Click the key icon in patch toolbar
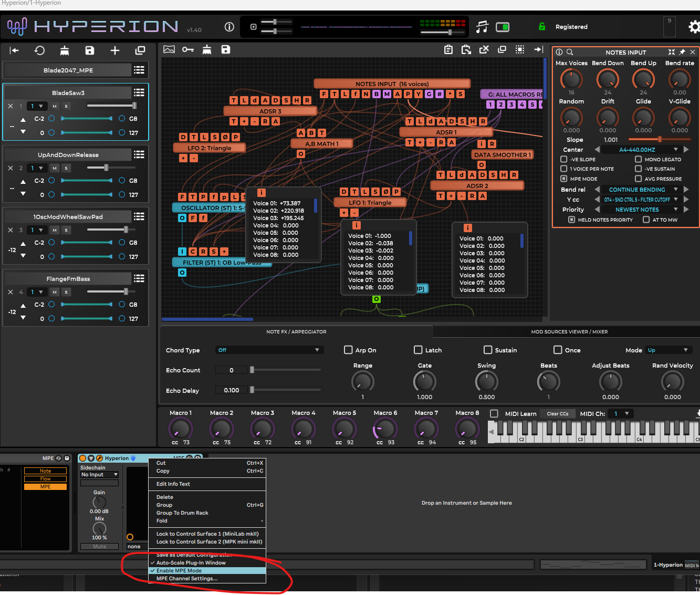The width and height of the screenshot is (700, 595). (x=188, y=49)
